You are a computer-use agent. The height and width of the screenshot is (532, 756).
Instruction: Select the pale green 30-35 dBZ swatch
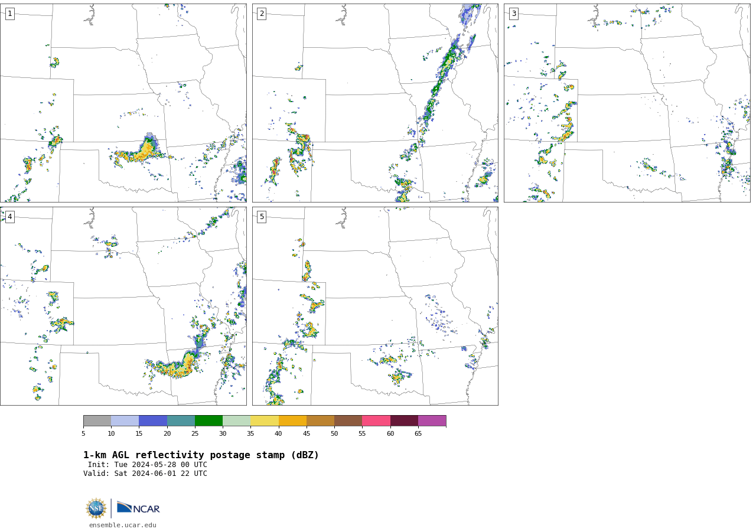pyautogui.click(x=236, y=421)
